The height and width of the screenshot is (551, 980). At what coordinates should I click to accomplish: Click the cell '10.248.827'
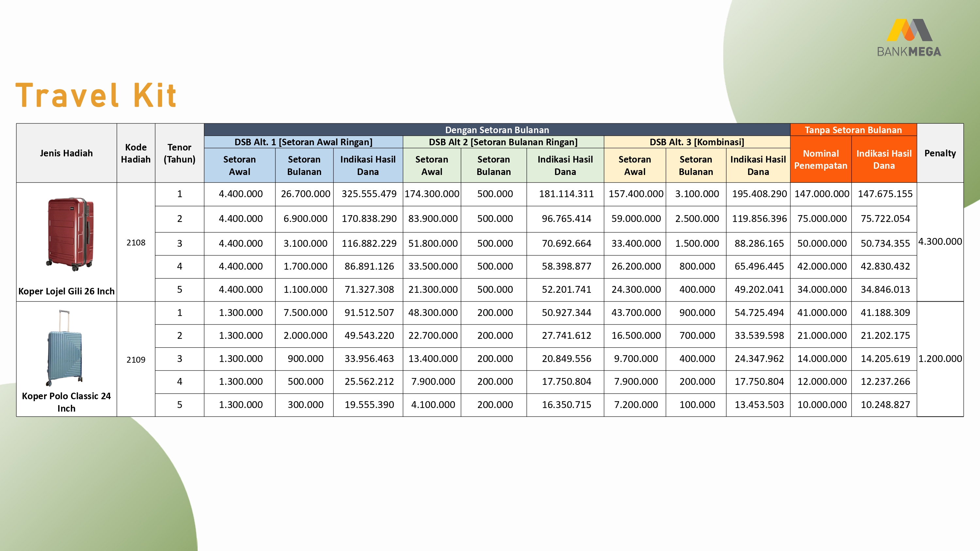[885, 404]
